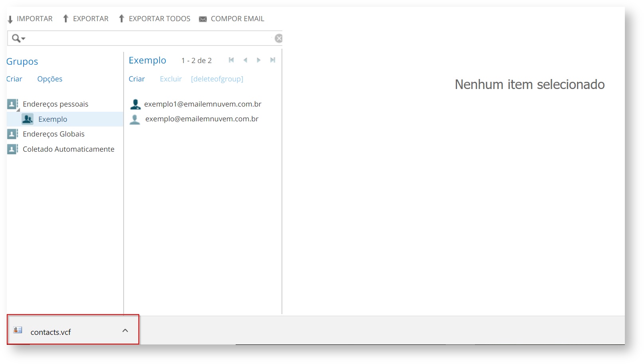
Task: Open group Opções link
Action: tap(50, 79)
